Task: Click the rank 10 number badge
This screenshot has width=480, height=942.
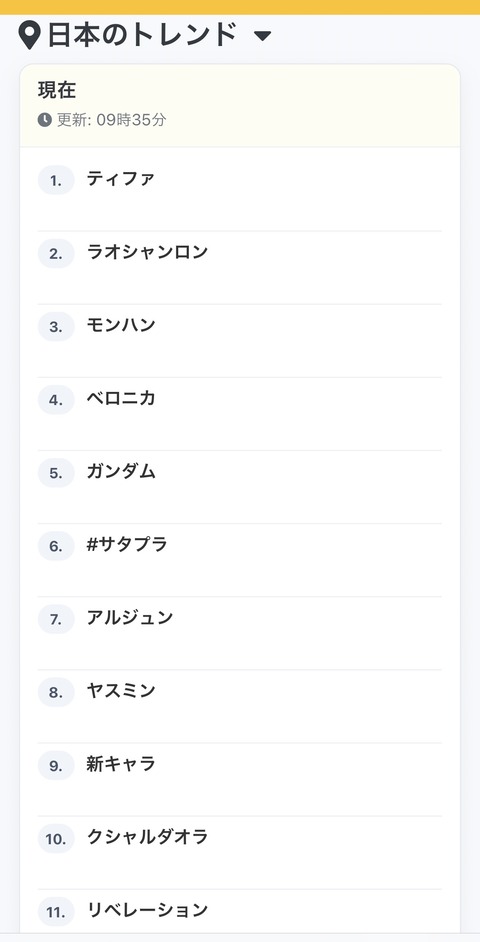Action: tap(56, 839)
